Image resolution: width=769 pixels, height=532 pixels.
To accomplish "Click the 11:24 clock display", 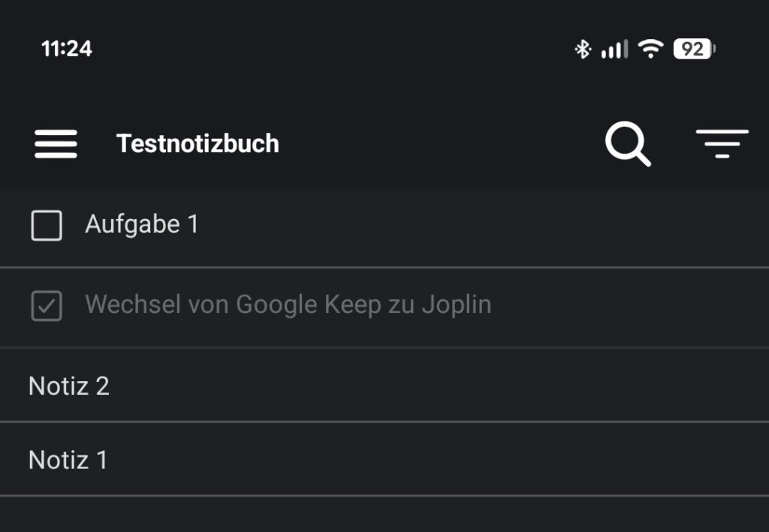I will (x=66, y=49).
